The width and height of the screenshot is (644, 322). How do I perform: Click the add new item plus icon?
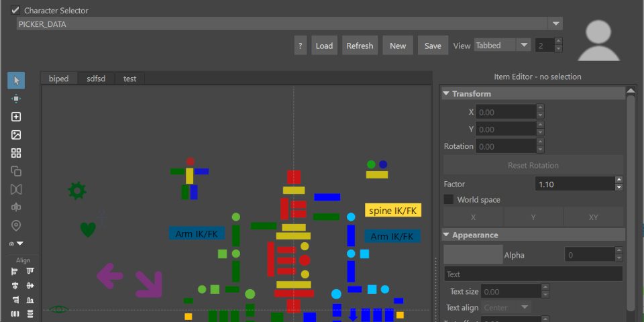coord(16,117)
